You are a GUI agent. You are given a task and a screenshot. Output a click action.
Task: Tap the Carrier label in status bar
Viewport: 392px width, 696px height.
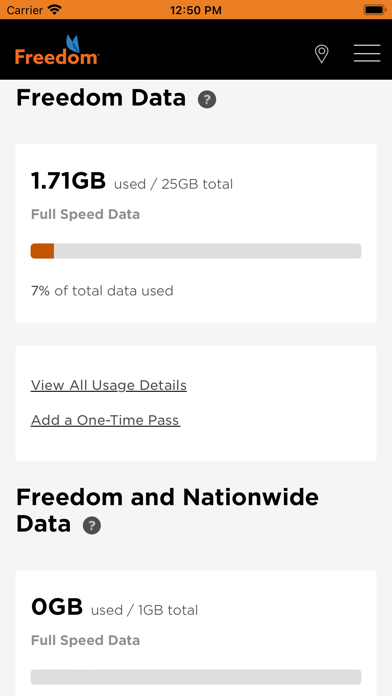(25, 10)
